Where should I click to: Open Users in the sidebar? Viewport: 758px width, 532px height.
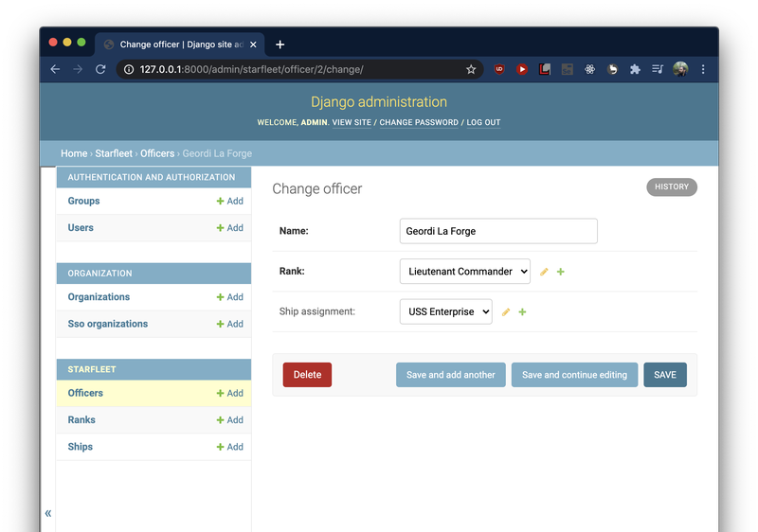[81, 228]
